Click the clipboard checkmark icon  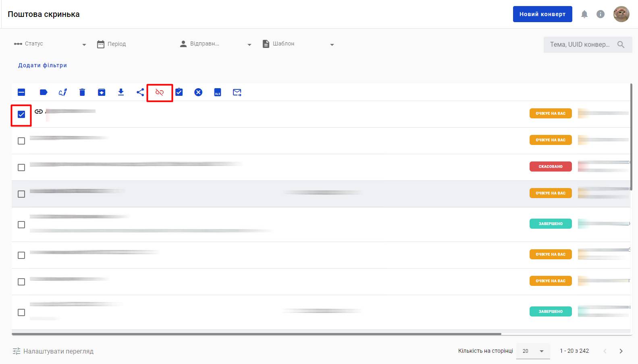pyautogui.click(x=179, y=92)
